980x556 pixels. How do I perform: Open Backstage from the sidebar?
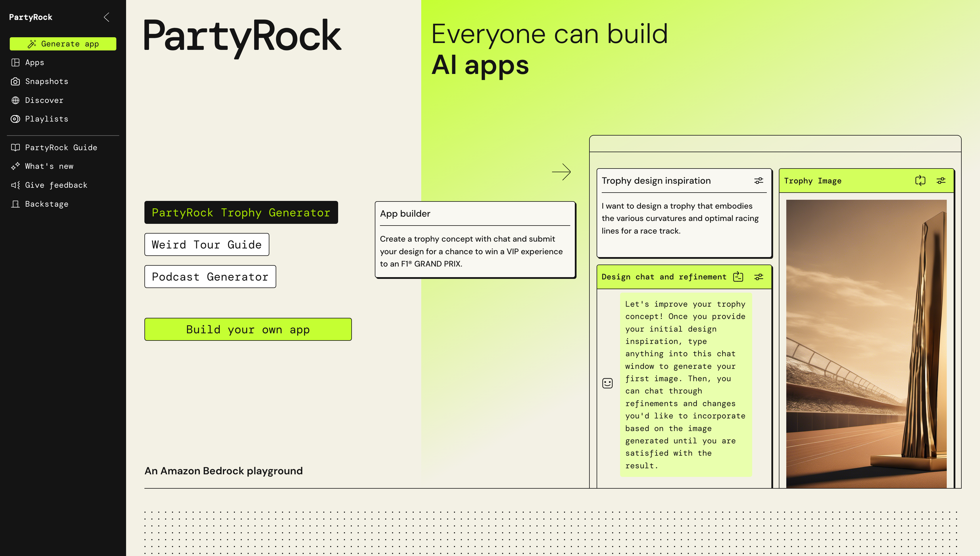(47, 204)
